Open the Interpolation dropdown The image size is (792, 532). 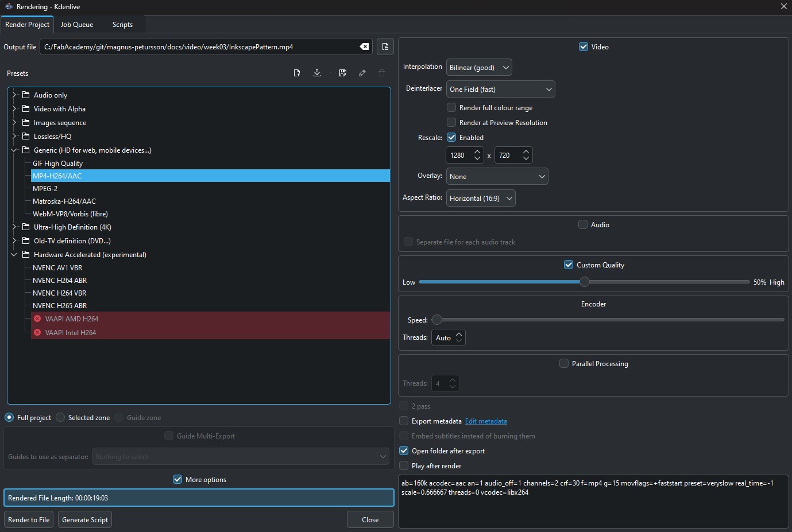pyautogui.click(x=479, y=67)
